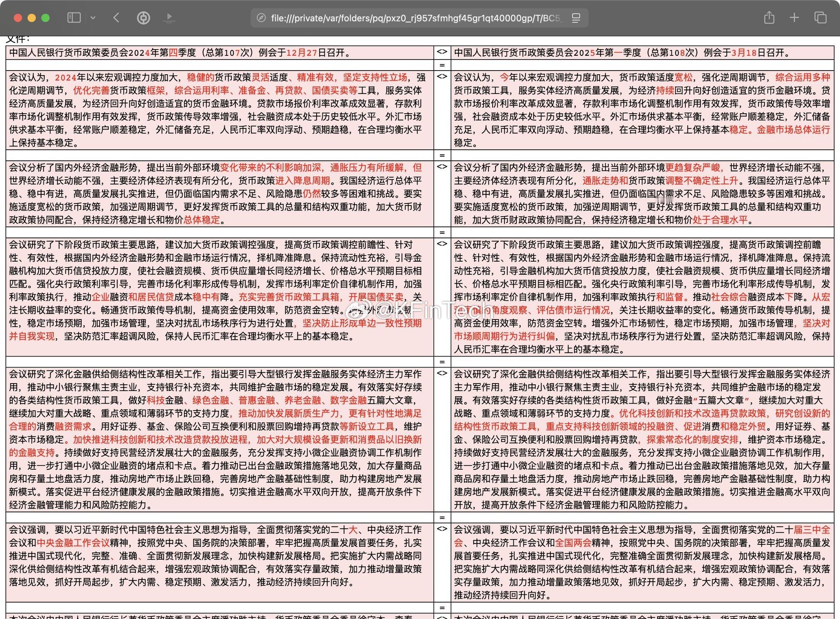Click red text '市场顺周期行为进行纠偏' in right column
Screen dimensions: 840x619
click(504, 336)
